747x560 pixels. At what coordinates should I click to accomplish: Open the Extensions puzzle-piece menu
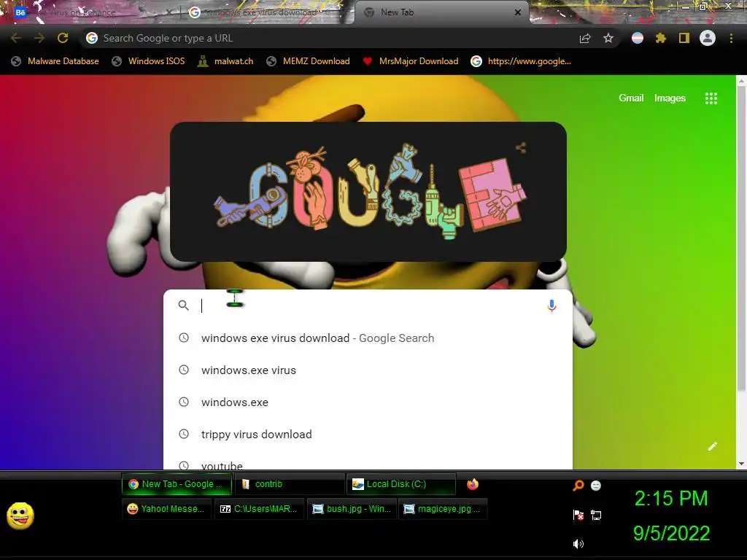point(661,38)
